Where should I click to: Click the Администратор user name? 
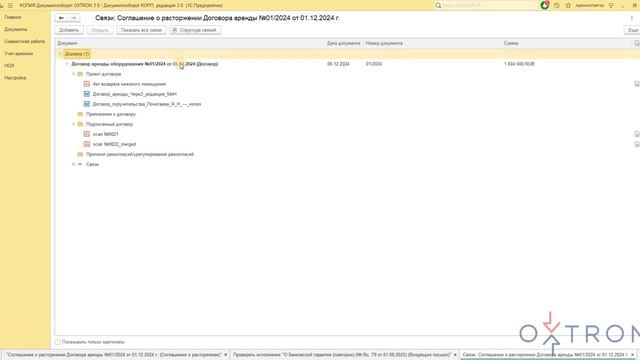589,5
